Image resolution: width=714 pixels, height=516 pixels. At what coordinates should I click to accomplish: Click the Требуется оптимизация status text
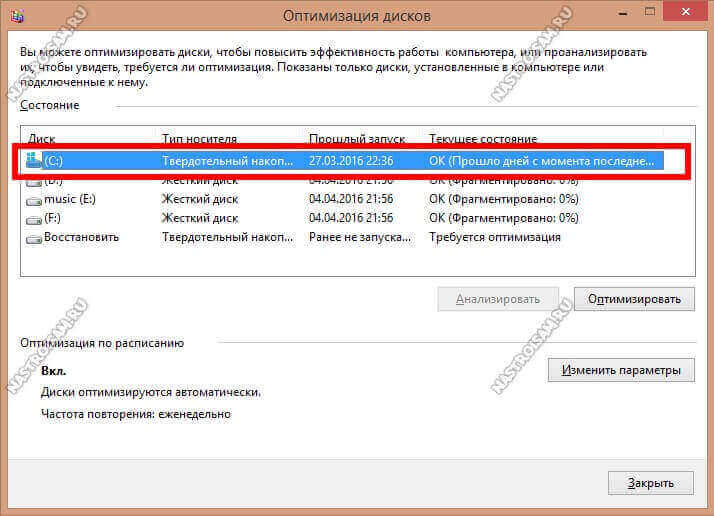tap(495, 237)
